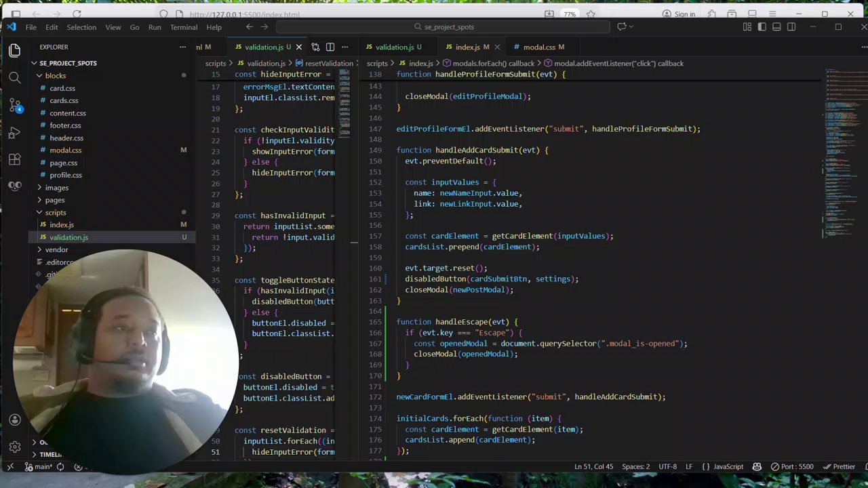Open the Extensions view icon
Image resolution: width=868 pixels, height=488 pixels.
pyautogui.click(x=15, y=159)
